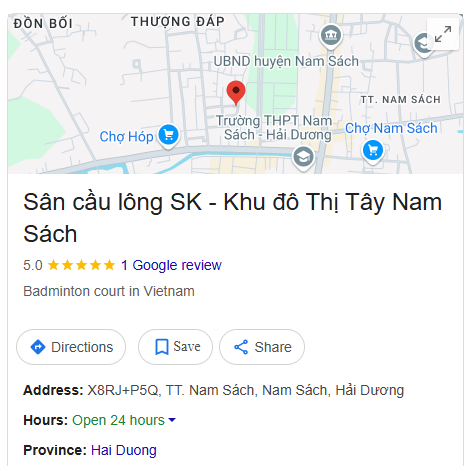474x466 pixels.
Task: Open the Hai Duong province link
Action: pos(124,450)
